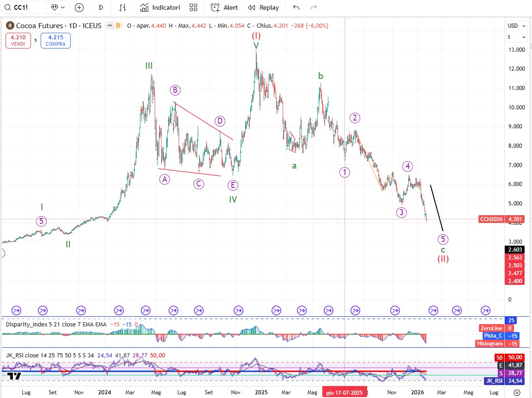532x398 pixels.
Task: Redo the last chart action
Action: coord(314,7)
